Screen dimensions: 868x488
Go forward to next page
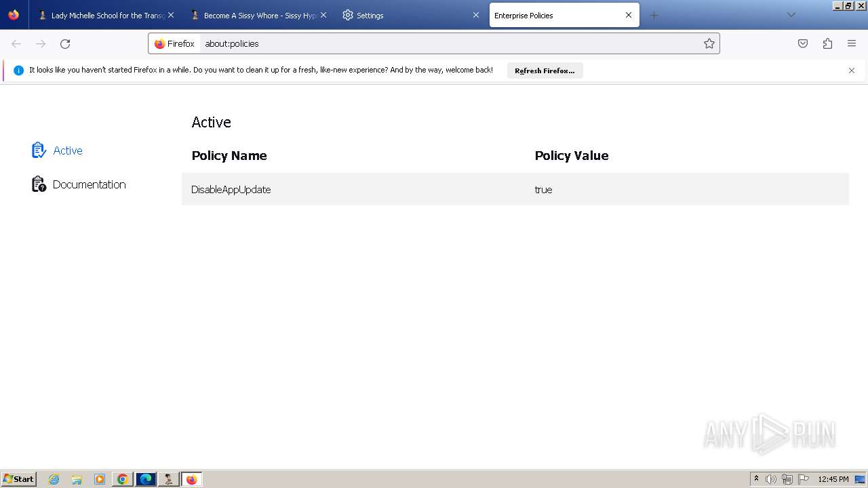click(41, 43)
